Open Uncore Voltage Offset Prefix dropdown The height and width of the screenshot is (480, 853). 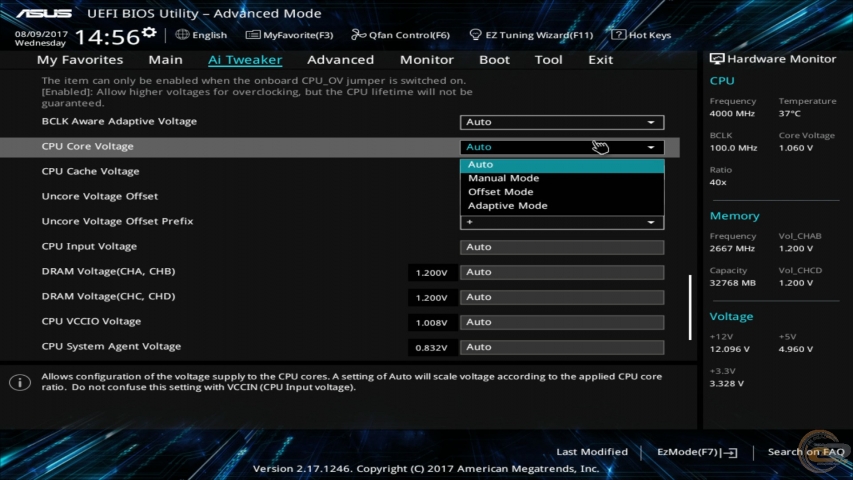click(x=562, y=222)
